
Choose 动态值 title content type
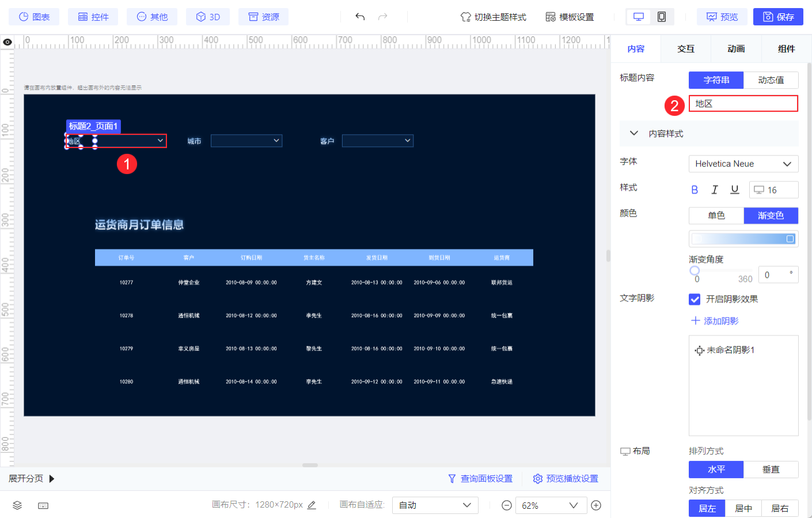(771, 80)
